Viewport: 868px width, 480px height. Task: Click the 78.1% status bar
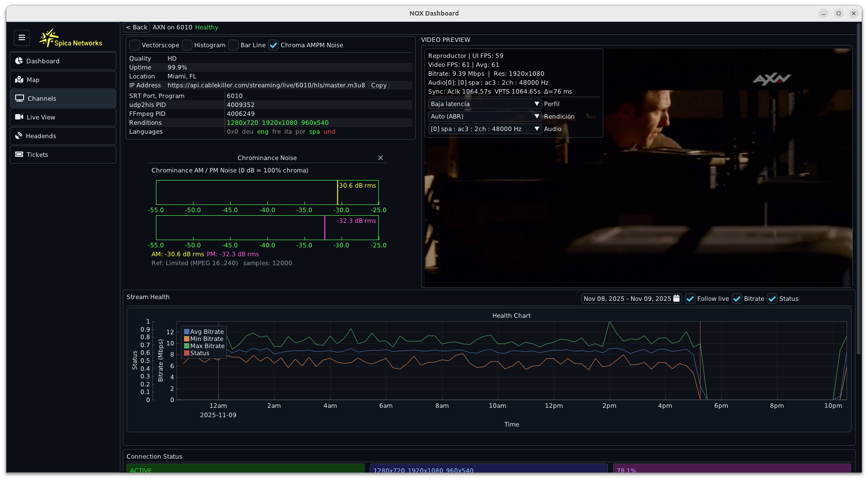(732, 468)
